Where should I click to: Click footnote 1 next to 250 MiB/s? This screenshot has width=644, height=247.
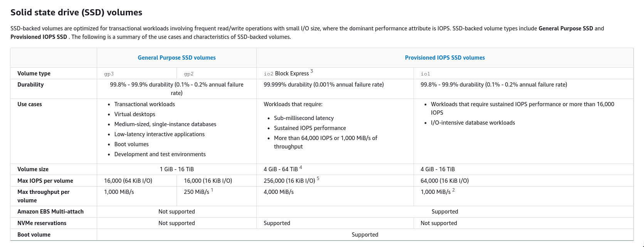coord(212,190)
